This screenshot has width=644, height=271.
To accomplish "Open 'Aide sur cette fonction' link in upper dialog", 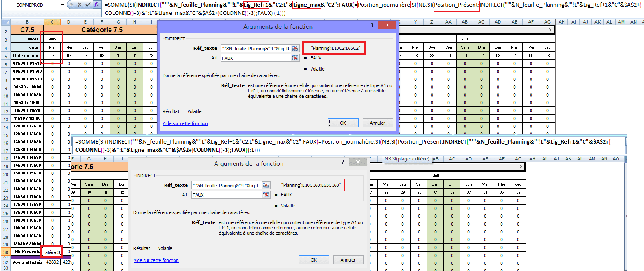I will coord(185,123).
